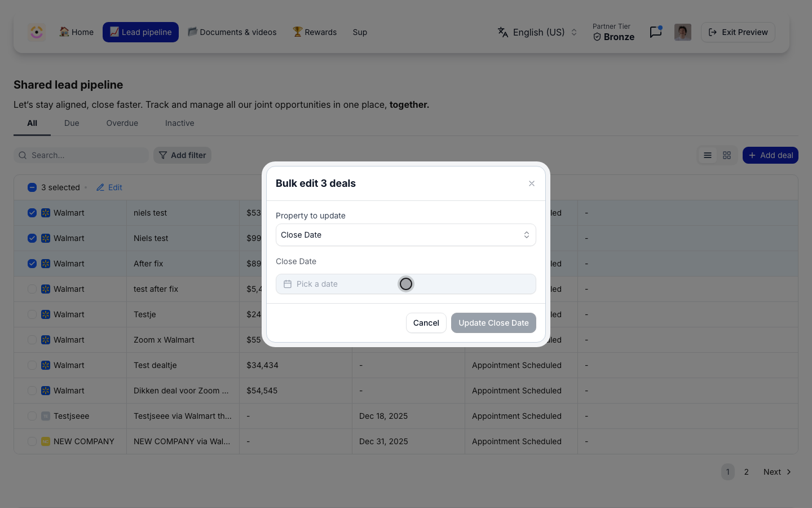
Task: Click "Dikken deal voor Zoom" deal name
Action: [181, 391]
